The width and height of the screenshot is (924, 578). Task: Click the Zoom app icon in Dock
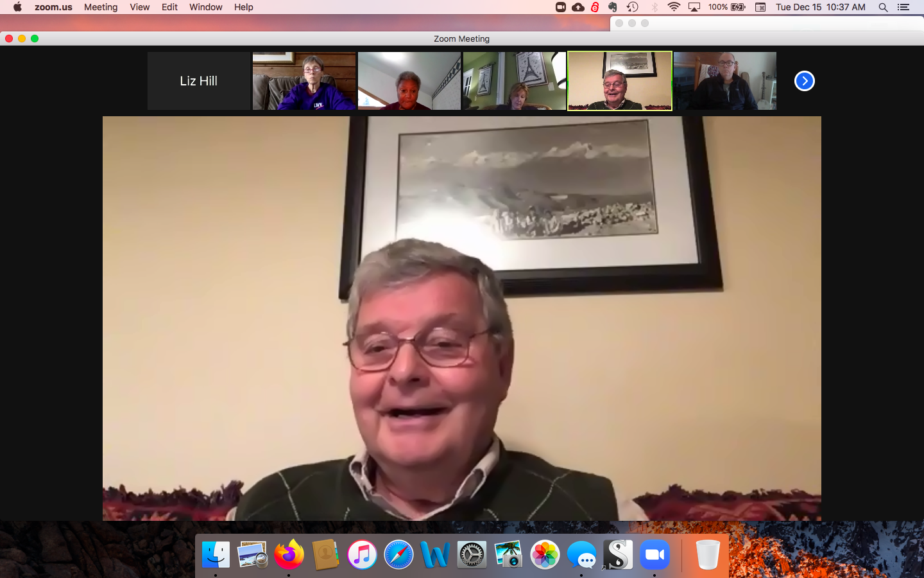point(654,554)
